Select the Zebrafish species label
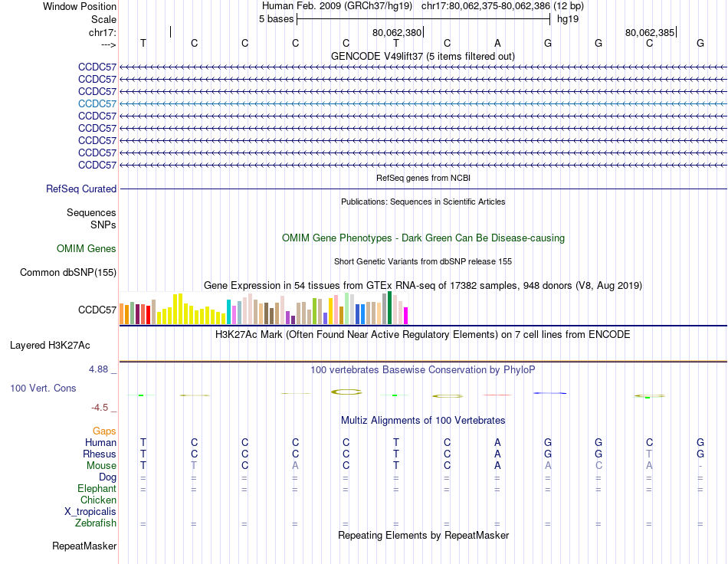This screenshot has width=728, height=564. coord(96,523)
